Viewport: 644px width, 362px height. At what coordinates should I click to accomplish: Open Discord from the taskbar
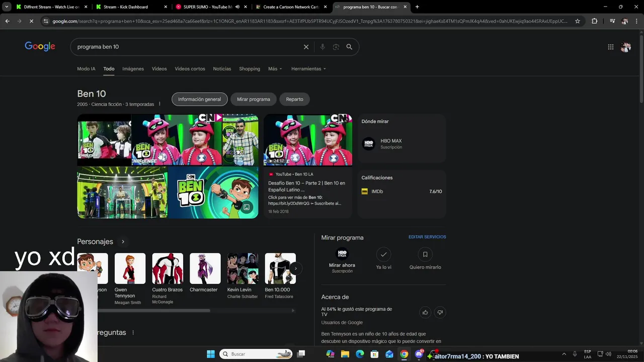click(419, 354)
